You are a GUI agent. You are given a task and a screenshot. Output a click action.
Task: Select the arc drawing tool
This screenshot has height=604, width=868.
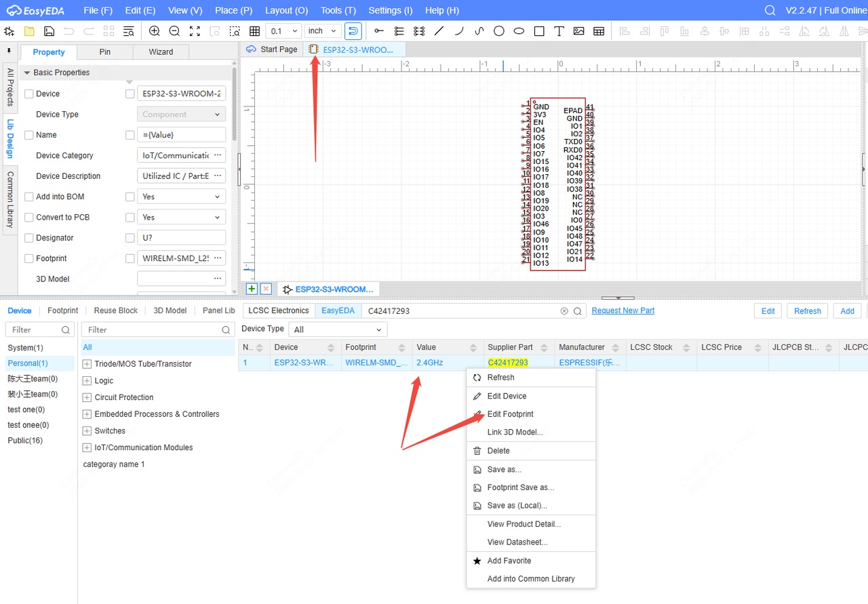459,31
